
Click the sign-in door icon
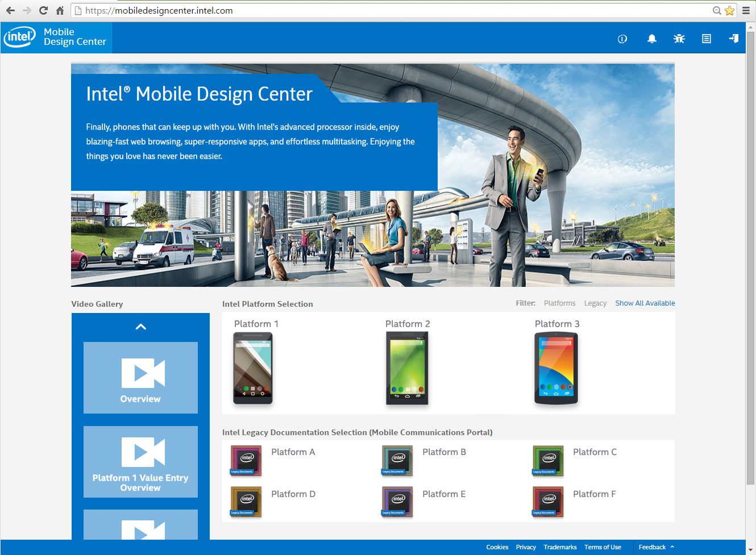coord(734,38)
